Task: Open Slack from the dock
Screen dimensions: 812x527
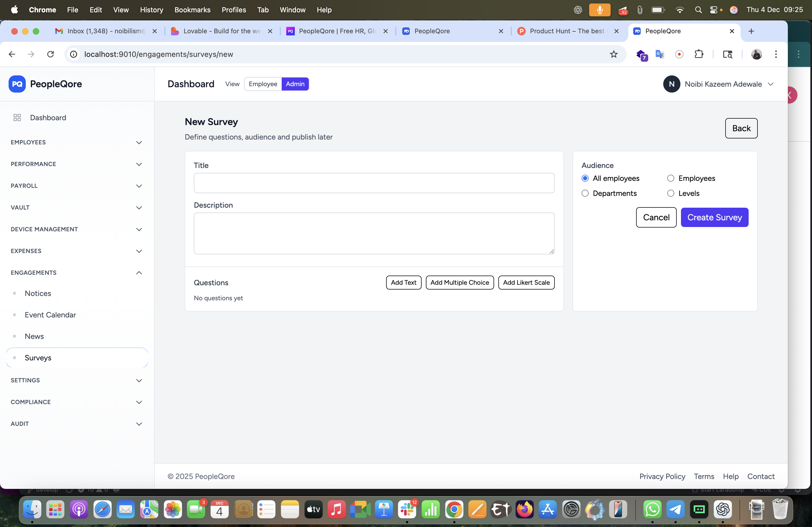Action: coord(407,510)
